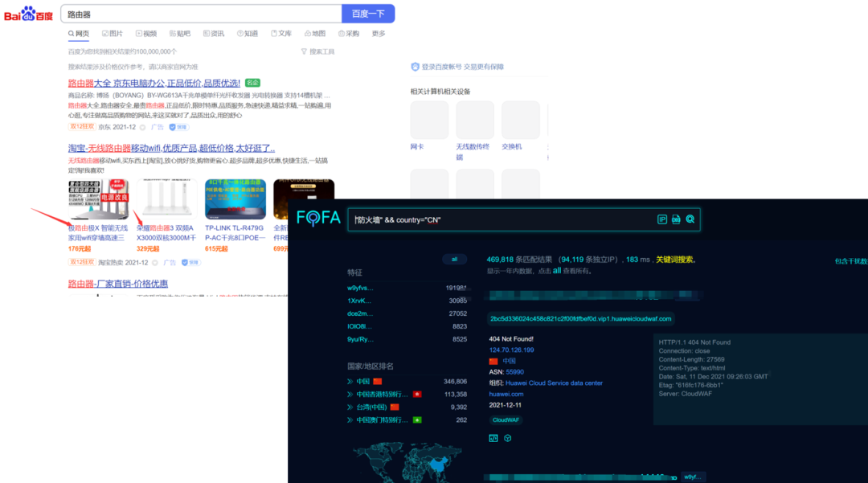This screenshot has height=483, width=868.
Task: Switch to the 文库 tab
Action: [281, 34]
